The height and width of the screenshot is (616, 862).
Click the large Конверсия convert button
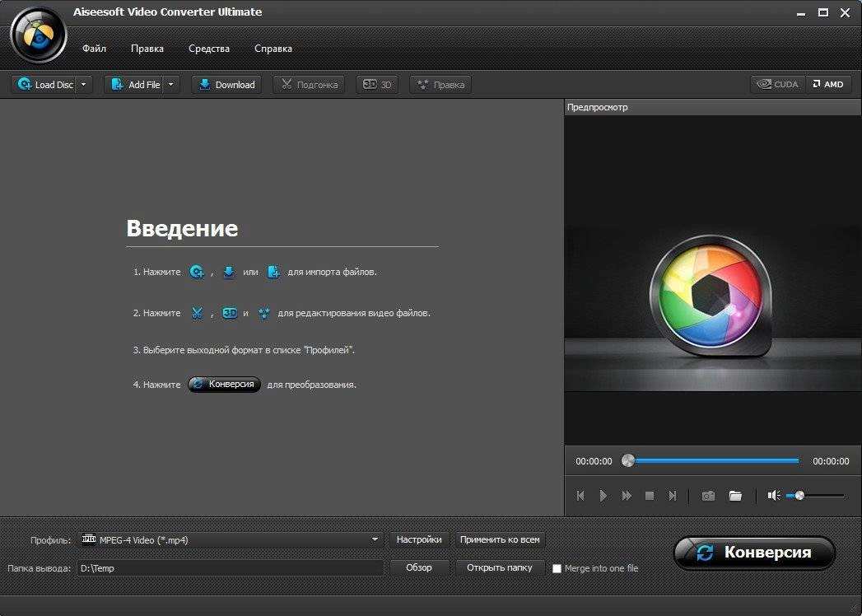755,553
